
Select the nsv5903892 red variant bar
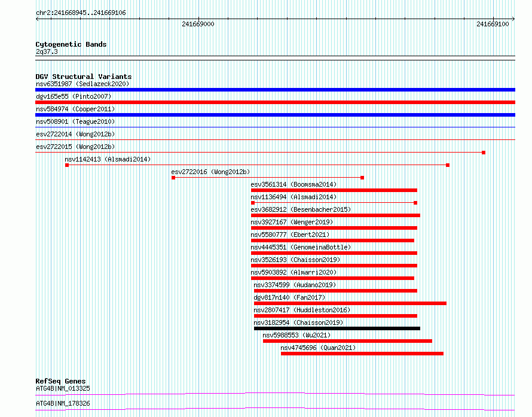332,278
